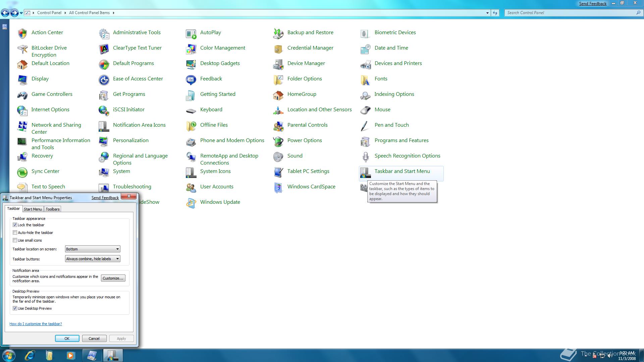The width and height of the screenshot is (644, 362).
Task: Expand the address bar history dropdown
Action: coord(487,13)
